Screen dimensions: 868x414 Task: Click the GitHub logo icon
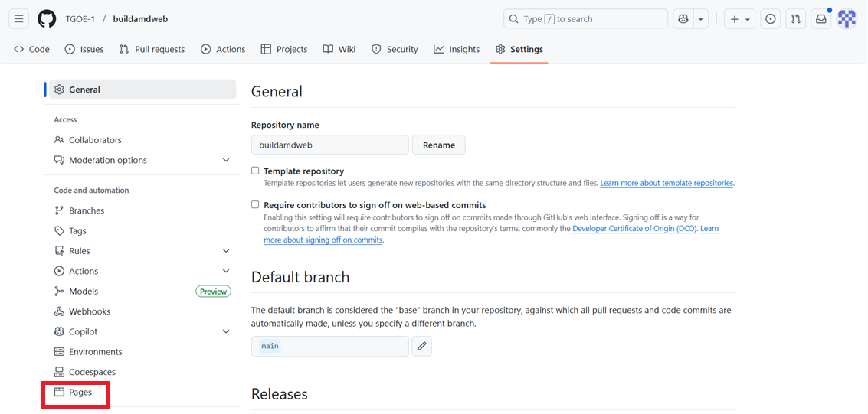pyautogui.click(x=47, y=19)
